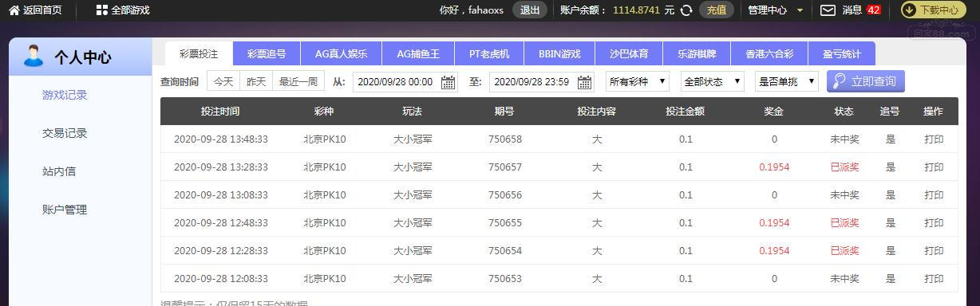Click the 个人中心 user avatar icon
Screen dimensions: 980x306
(33, 56)
